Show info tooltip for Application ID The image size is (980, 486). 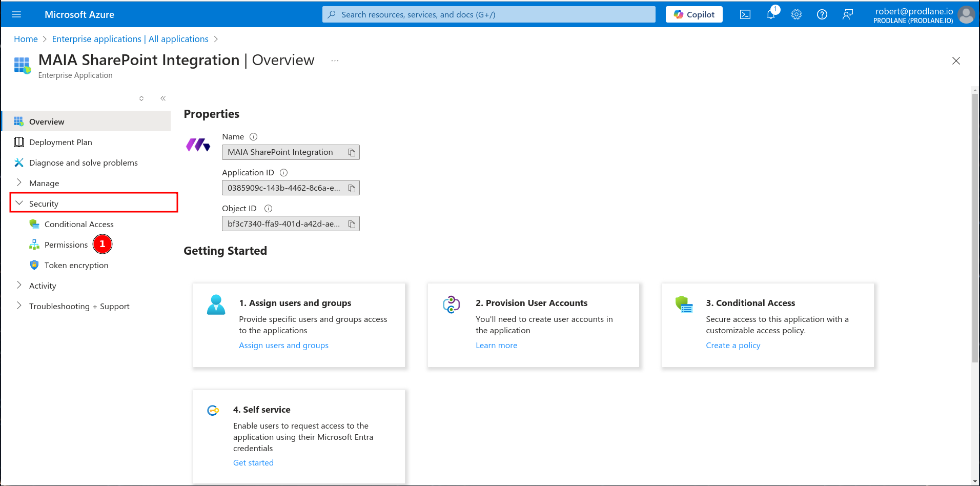point(283,173)
